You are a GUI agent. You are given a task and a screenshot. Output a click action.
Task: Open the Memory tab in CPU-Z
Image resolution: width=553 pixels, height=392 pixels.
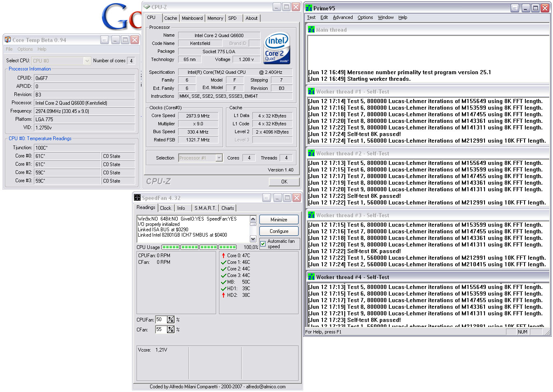point(215,18)
